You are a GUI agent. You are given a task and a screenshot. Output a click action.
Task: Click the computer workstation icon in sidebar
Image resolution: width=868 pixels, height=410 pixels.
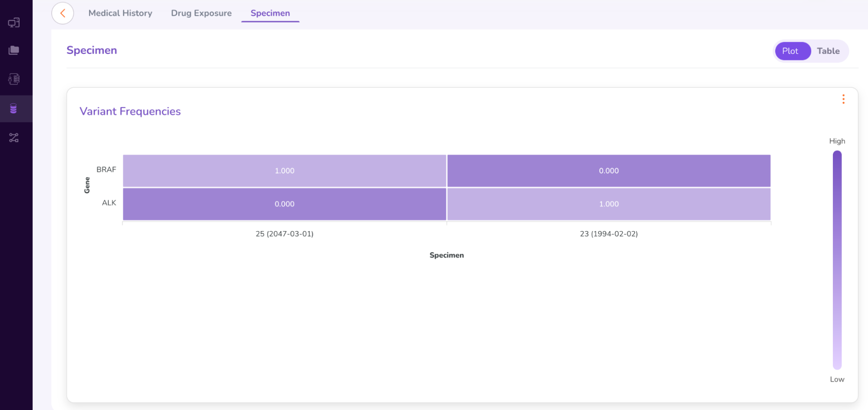click(14, 23)
